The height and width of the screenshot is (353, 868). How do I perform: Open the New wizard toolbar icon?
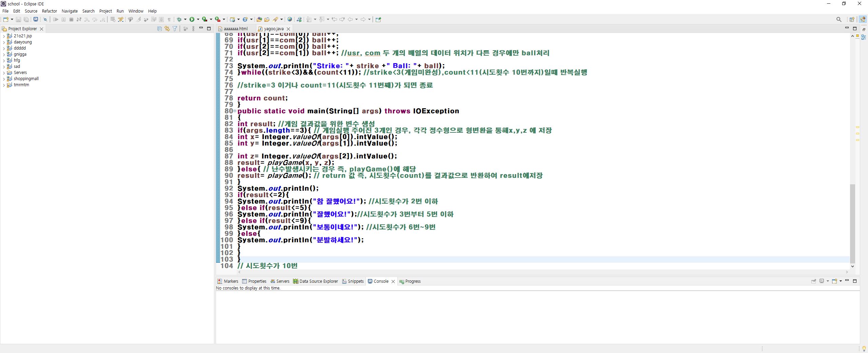(x=5, y=19)
